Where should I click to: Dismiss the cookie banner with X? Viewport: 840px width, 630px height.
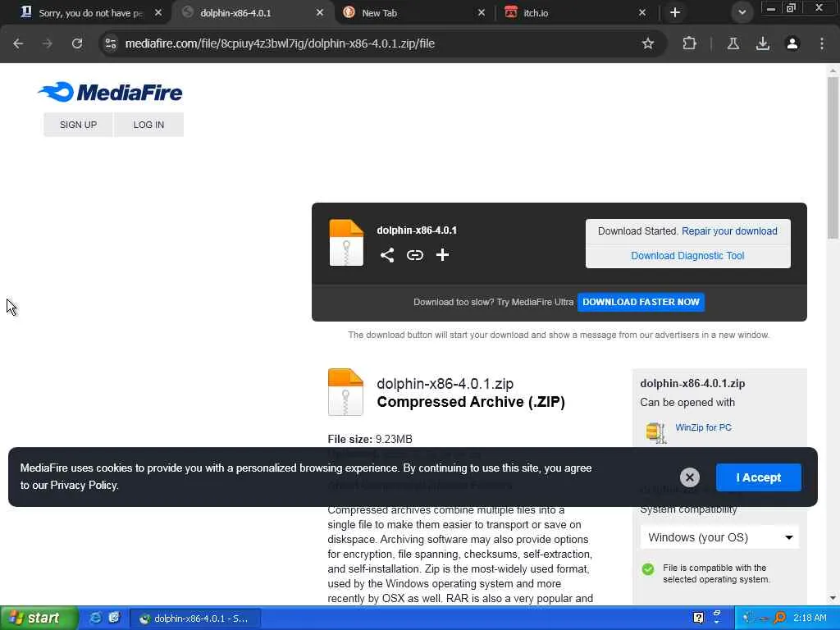[x=689, y=477]
